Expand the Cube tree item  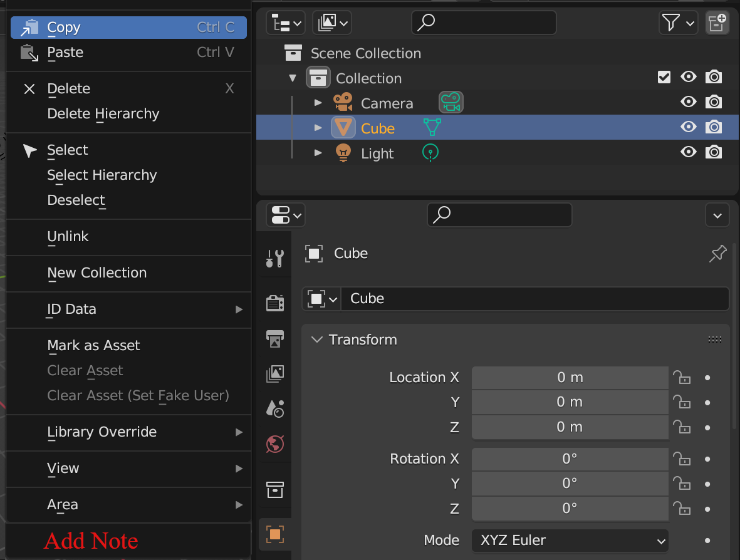click(318, 127)
